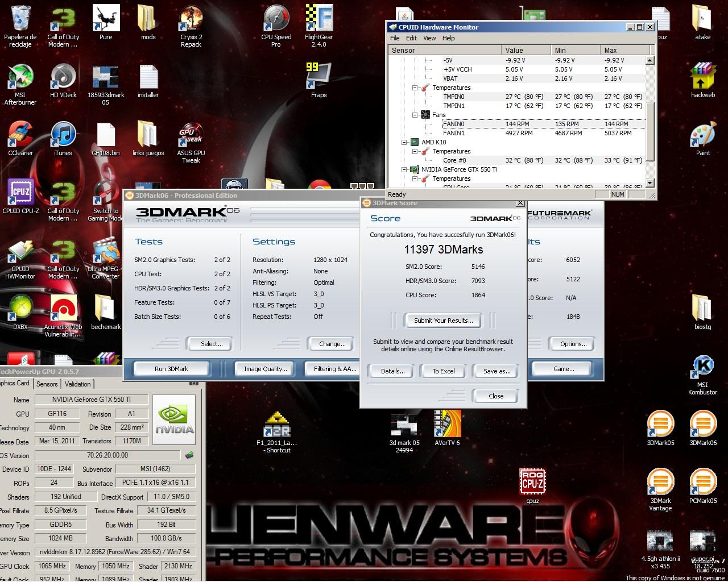
Task: Launch the Fraps shortcut
Action: coord(318,81)
